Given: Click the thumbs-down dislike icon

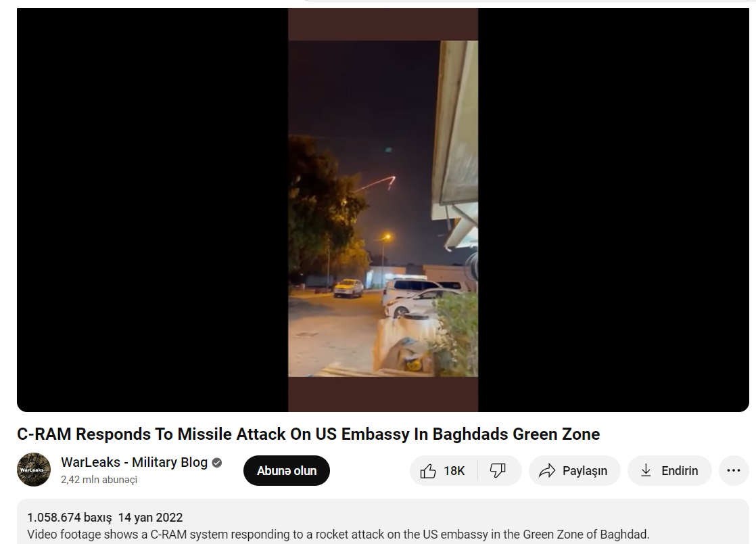Looking at the screenshot, I should tap(498, 470).
